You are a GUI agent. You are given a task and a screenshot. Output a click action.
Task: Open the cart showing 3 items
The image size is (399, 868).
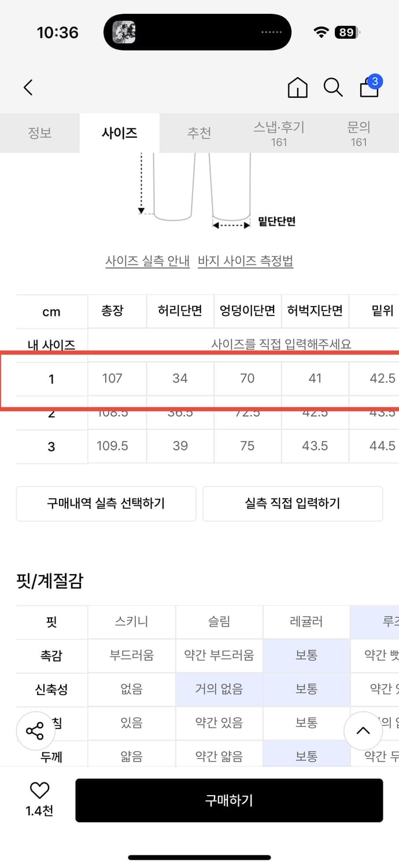[x=368, y=88]
